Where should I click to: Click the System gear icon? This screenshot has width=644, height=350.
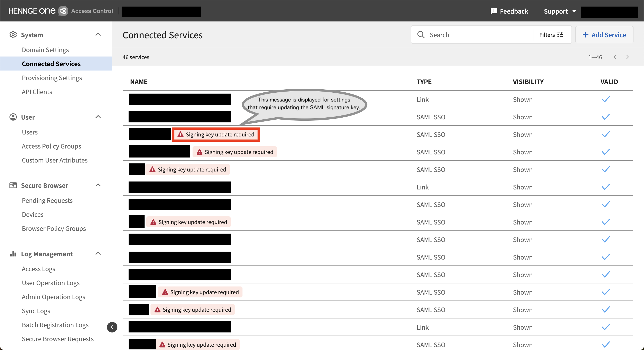click(13, 35)
